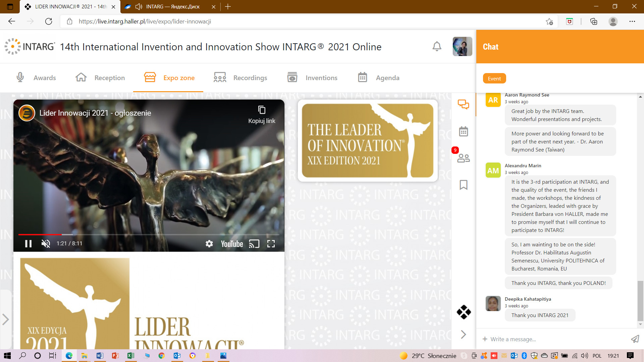The image size is (644, 362).
Task: Add an attachment with the plus icon
Action: pyautogui.click(x=485, y=339)
